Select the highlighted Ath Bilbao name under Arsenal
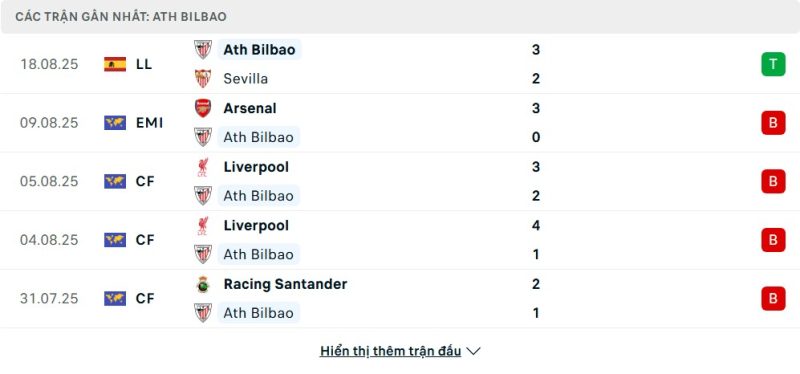 (258, 137)
